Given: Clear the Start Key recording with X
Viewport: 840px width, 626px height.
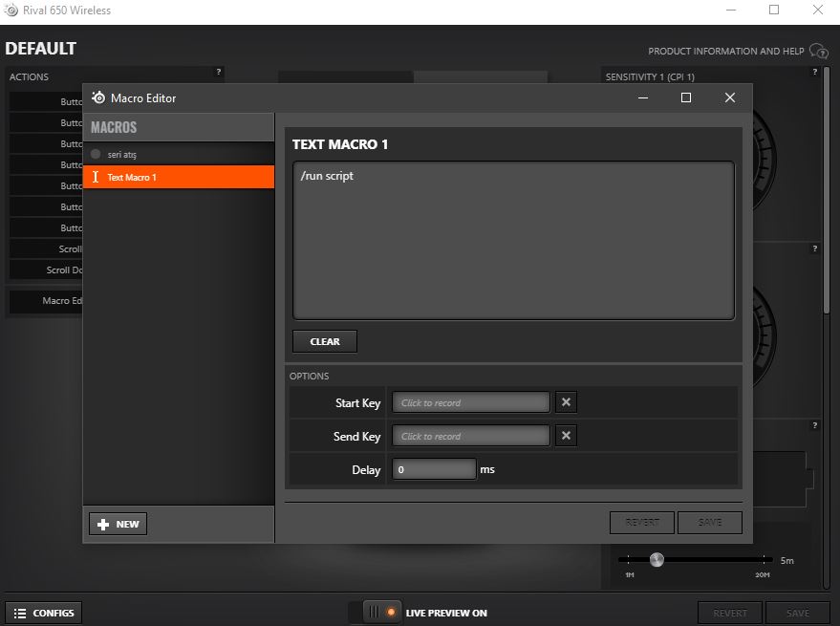Looking at the screenshot, I should (x=566, y=402).
